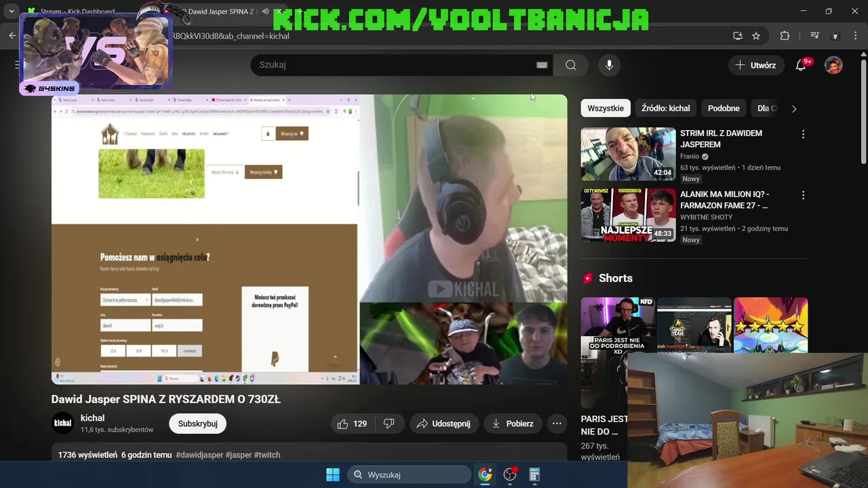Screen dimensions: 868x488
Task: Click the main video player area
Action: [x=309, y=239]
